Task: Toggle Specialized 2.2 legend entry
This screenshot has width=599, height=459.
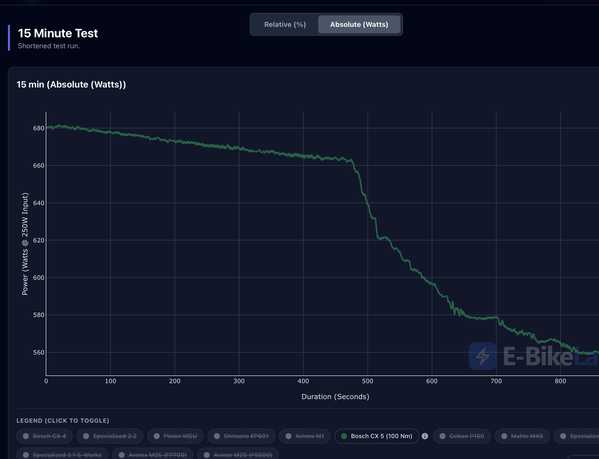Action: [110, 436]
